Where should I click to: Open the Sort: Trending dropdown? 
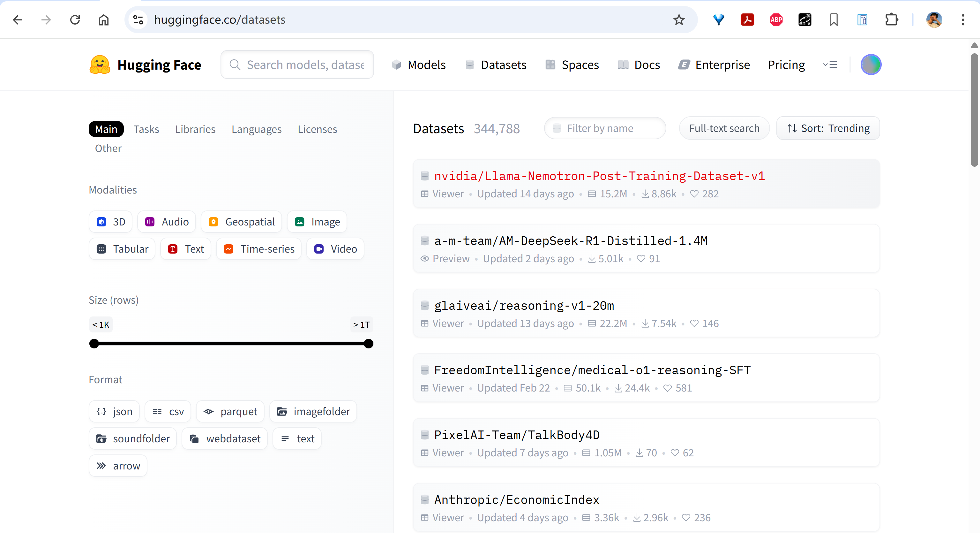(x=828, y=128)
